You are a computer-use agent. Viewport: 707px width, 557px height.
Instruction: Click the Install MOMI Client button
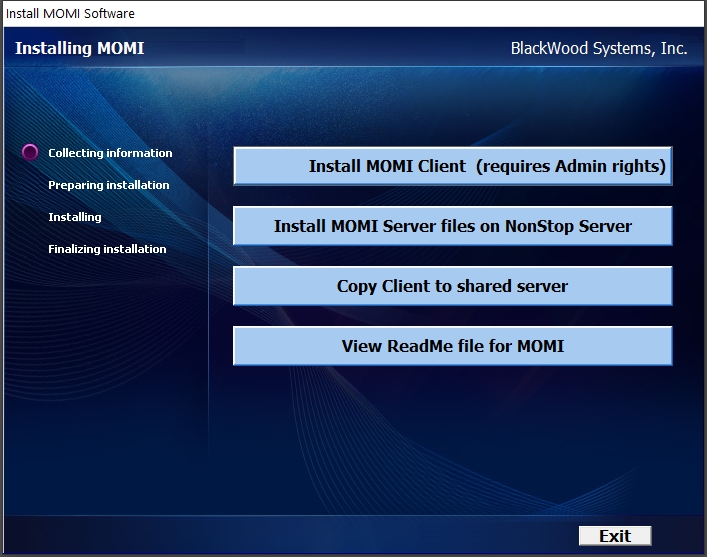pos(452,166)
